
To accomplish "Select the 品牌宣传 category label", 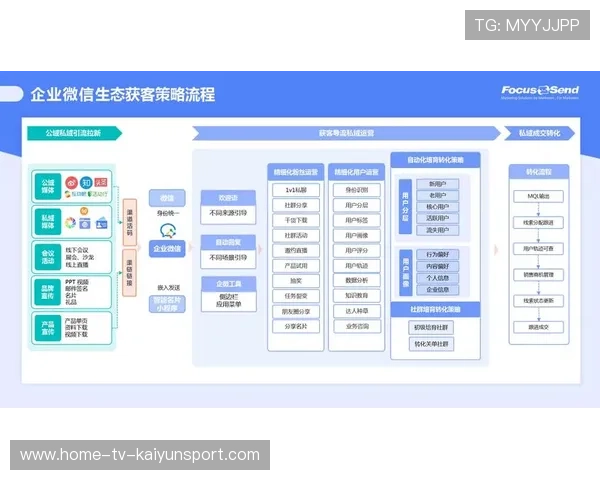I will (x=48, y=292).
